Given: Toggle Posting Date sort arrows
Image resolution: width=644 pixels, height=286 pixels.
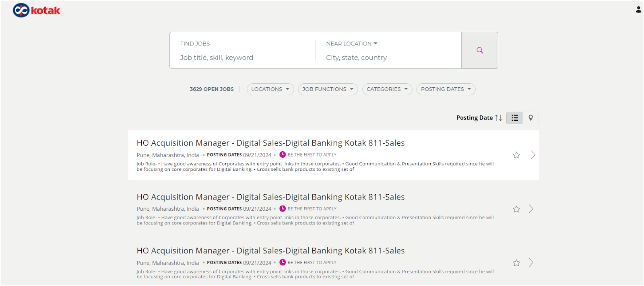Looking at the screenshot, I should click(x=498, y=118).
